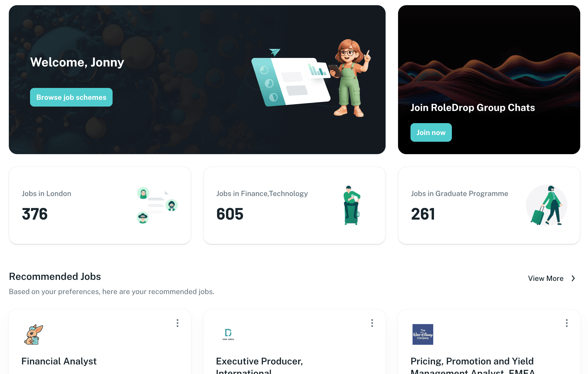Open the Dow Jones job card options menu

(x=372, y=323)
